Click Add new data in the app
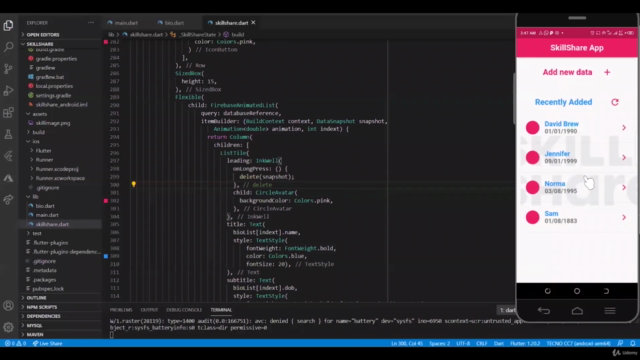640x360 pixels. [567, 72]
